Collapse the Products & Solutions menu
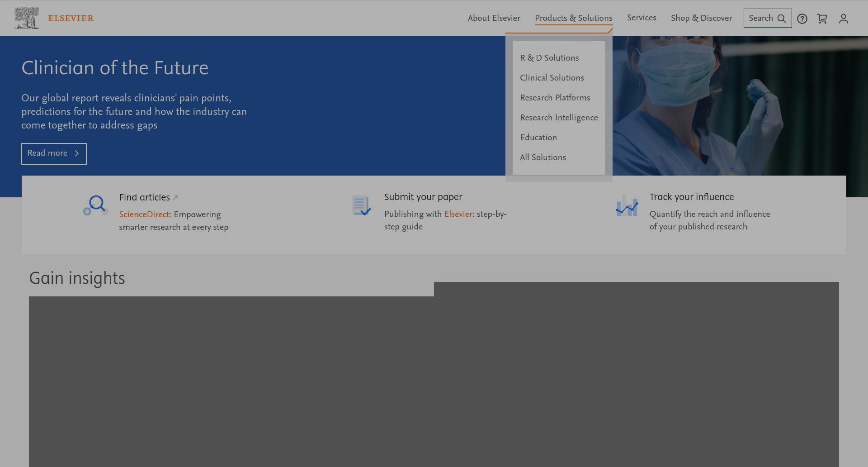Image resolution: width=868 pixels, height=467 pixels. pos(573,18)
